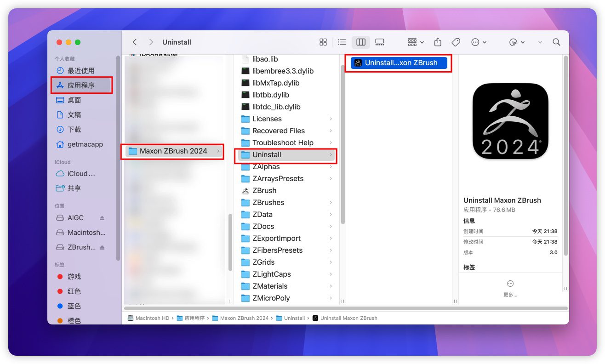Click the tag icon in toolbar
Screen dimensions: 605x364
coord(456,42)
